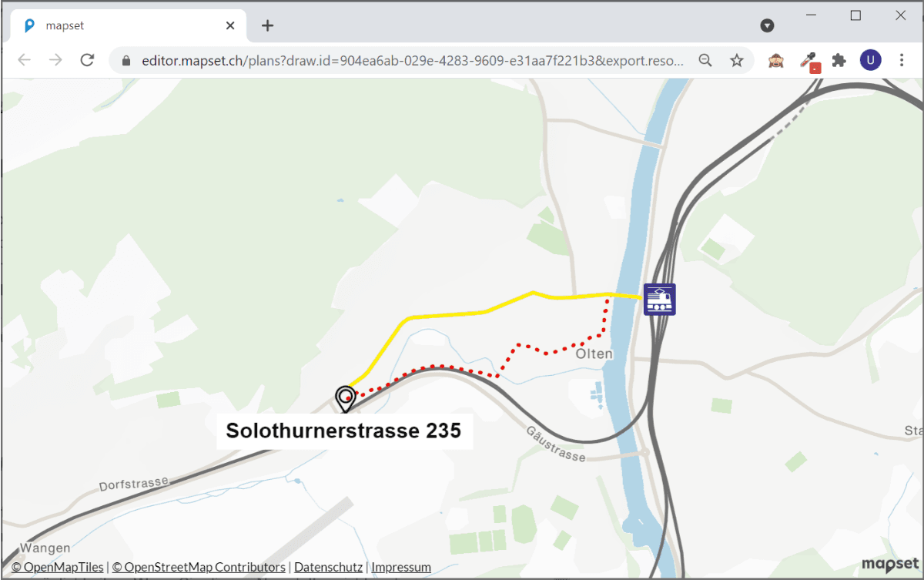Go back to the previous page

point(25,60)
